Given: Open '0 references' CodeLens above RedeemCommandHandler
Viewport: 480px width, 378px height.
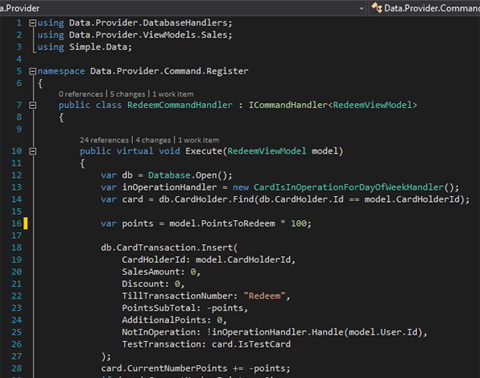Looking at the screenshot, I should 81,94.
